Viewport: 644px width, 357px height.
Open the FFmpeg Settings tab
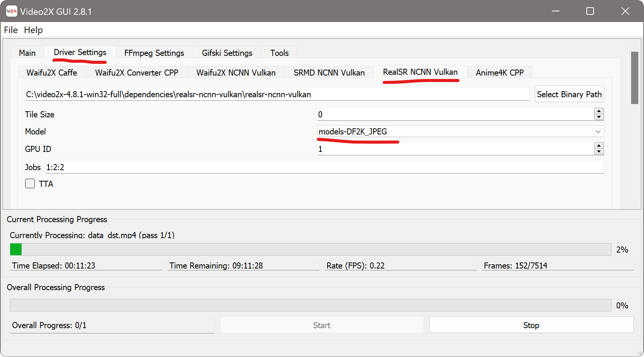tap(154, 53)
